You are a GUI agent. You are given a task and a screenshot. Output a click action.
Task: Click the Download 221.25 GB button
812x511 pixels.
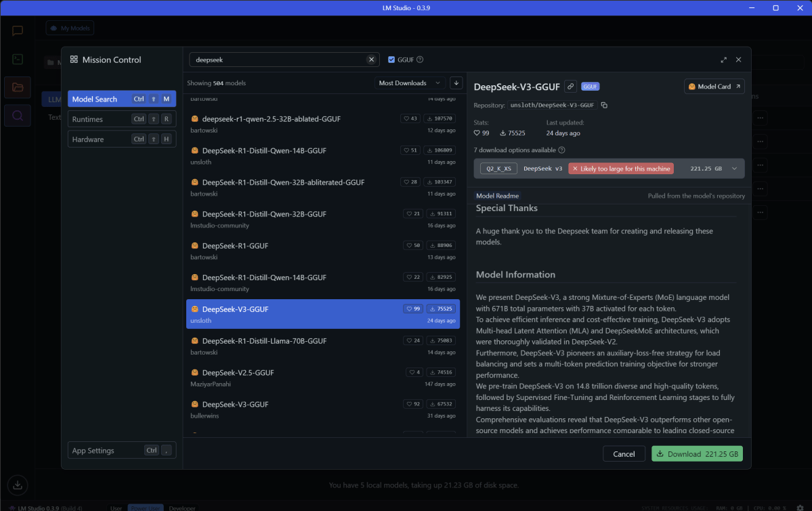[697, 453]
